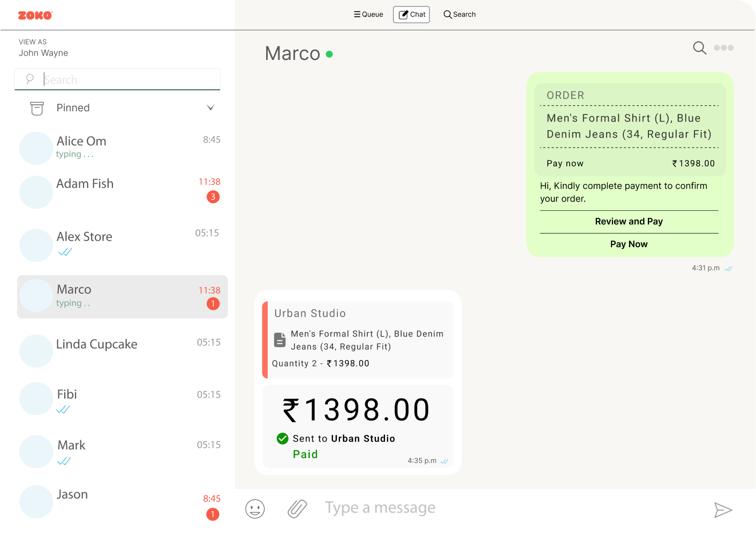Click the Paid status label
756x534 pixels.
click(x=305, y=454)
